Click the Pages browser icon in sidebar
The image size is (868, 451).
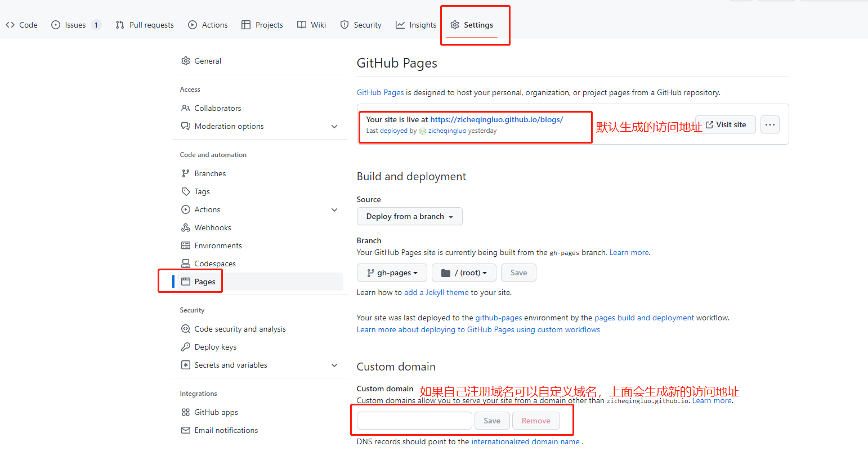point(186,282)
